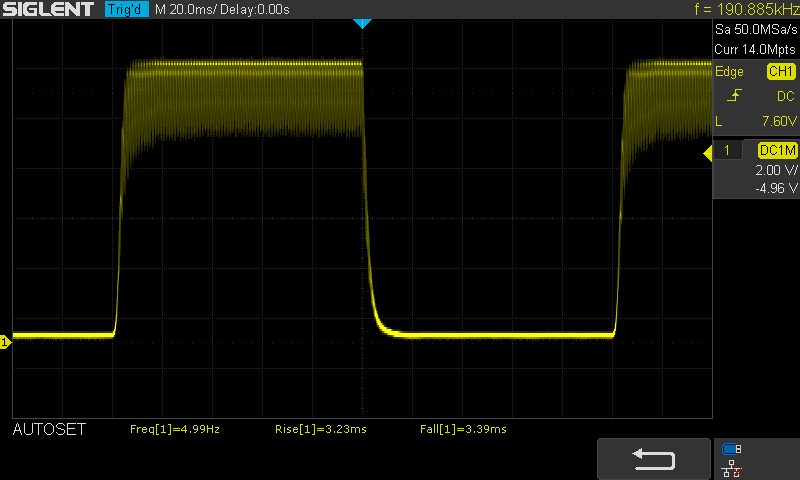Click the USB storage status icon
The width and height of the screenshot is (800, 480).
click(731, 449)
